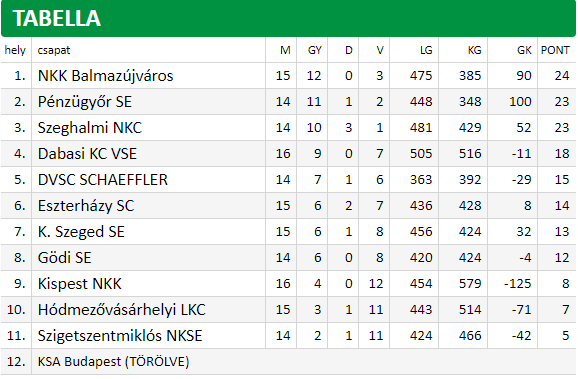Click the hely column header

(15, 51)
